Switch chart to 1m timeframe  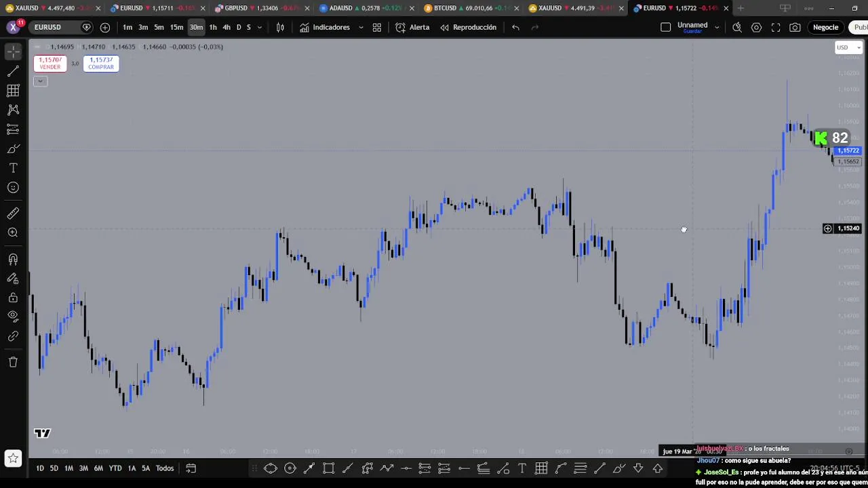[127, 27]
